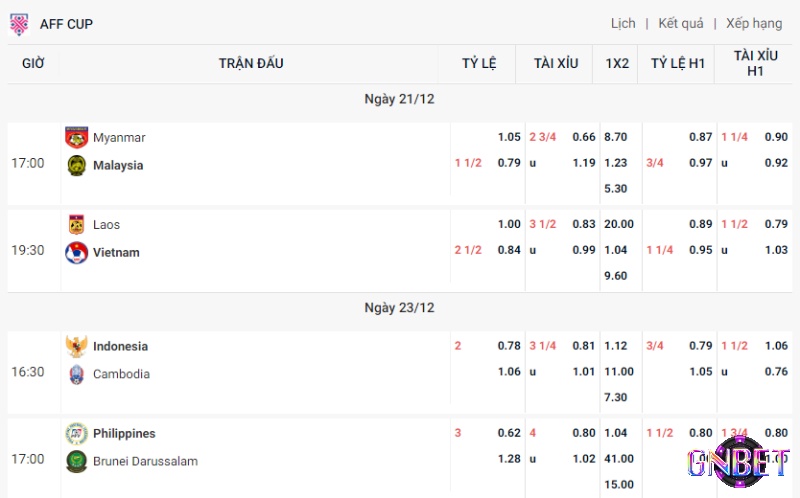Open the Xếp hạng rankings link

754,23
